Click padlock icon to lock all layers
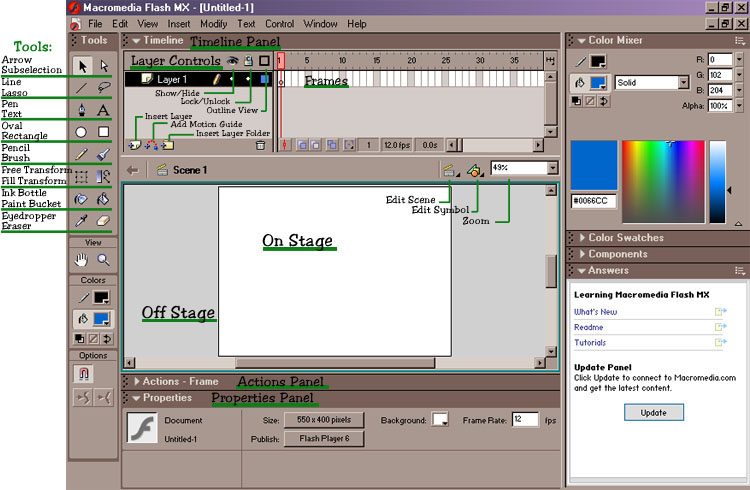The image size is (750, 490). (x=248, y=61)
